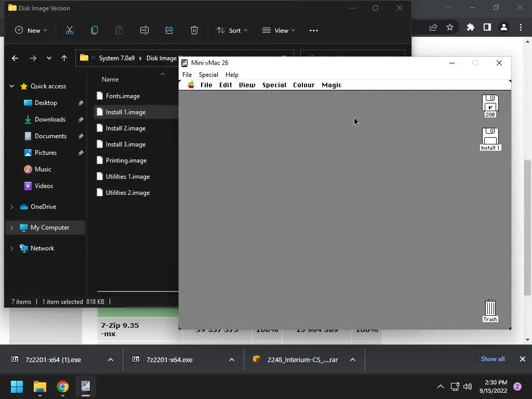Open the 2248_Interium-CS rar download
Viewport: 532px width, 399px height.
[x=302, y=360]
